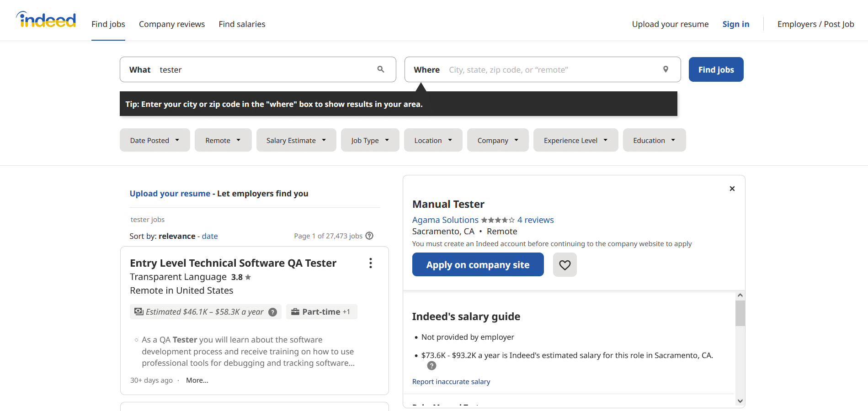The height and width of the screenshot is (411, 868).
Task: Click Transparent Language company name
Action: tap(178, 277)
